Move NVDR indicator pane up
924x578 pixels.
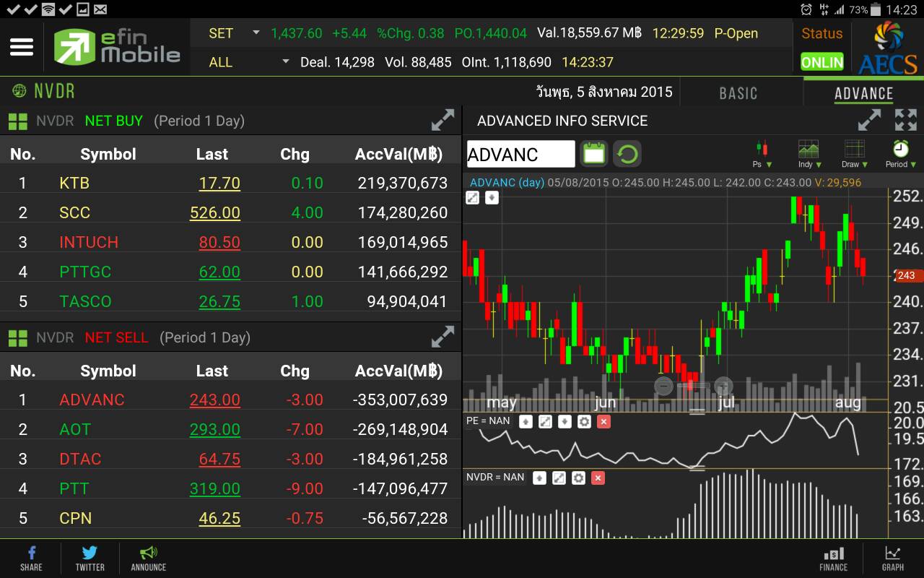pyautogui.click(x=539, y=478)
